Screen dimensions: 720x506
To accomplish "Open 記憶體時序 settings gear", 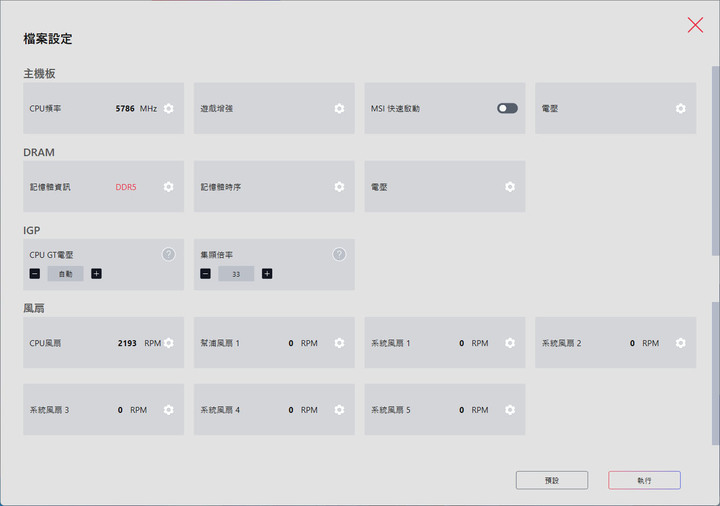I will 339,187.
